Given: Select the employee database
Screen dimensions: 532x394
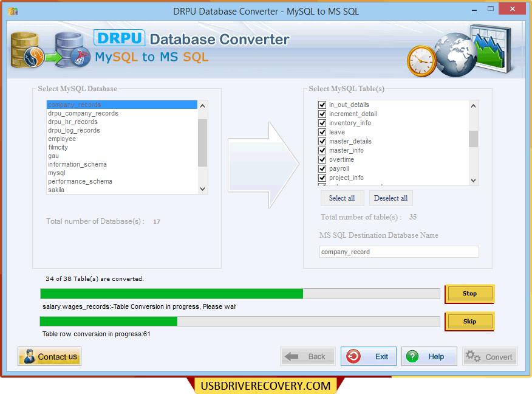Looking at the screenshot, I should pyautogui.click(x=122, y=139).
